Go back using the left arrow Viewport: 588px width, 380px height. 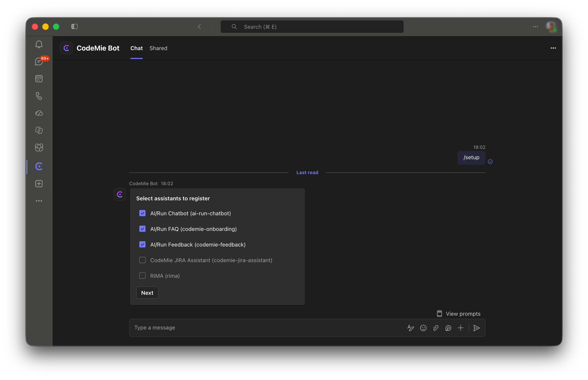(199, 27)
